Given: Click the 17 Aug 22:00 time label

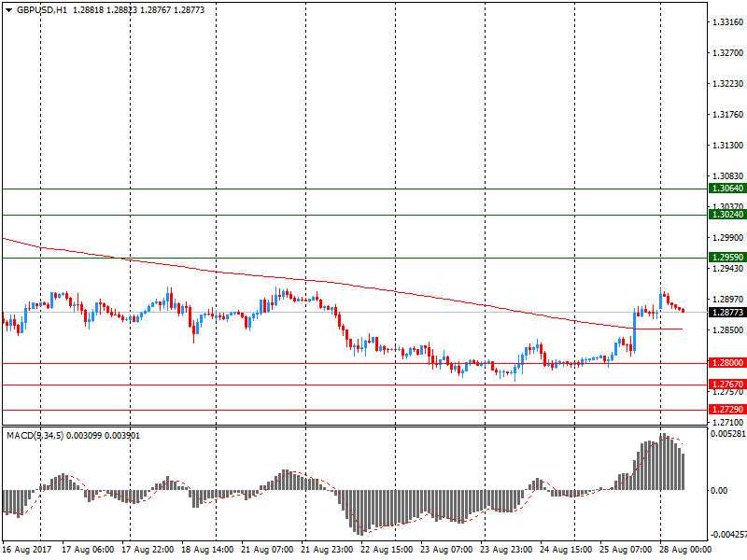Looking at the screenshot, I should pyautogui.click(x=148, y=550).
